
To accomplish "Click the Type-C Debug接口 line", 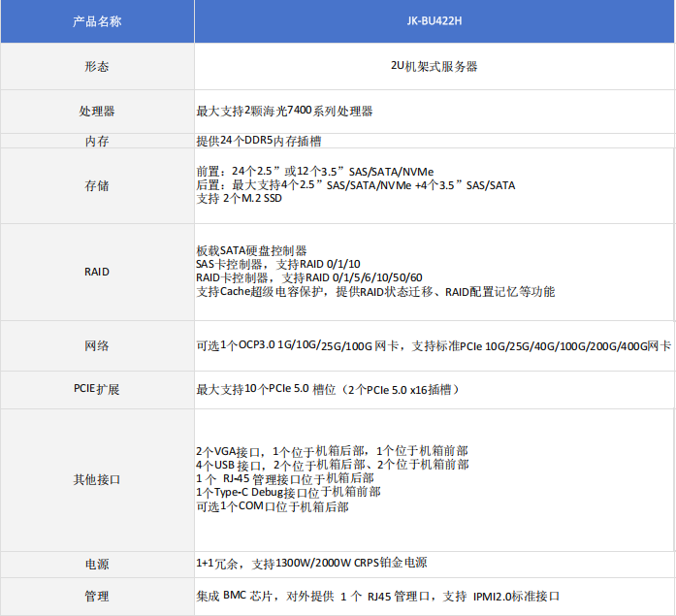I will click(x=288, y=493).
